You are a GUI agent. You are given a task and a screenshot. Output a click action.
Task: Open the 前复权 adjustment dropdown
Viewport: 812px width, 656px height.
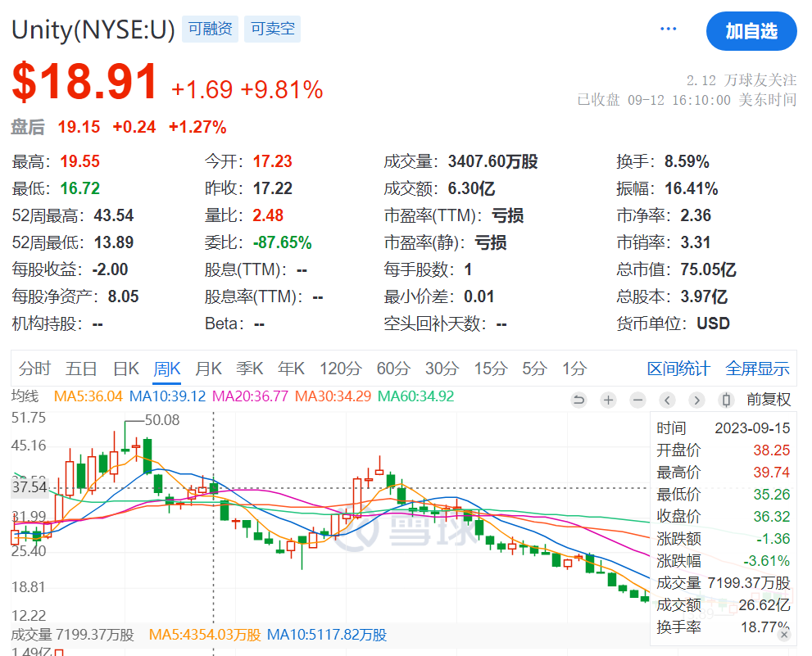tap(769, 399)
